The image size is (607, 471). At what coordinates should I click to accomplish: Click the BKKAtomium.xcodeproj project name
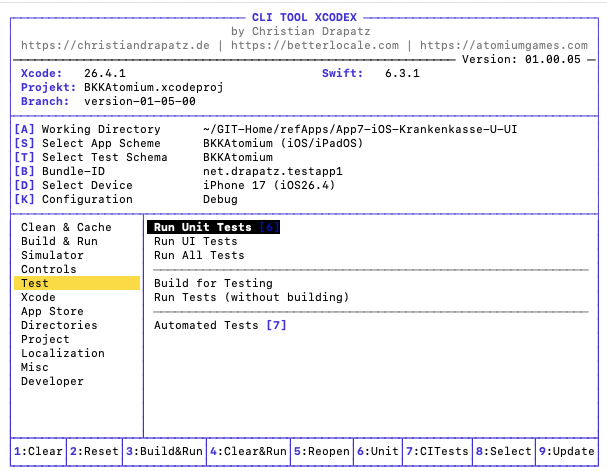(154, 87)
